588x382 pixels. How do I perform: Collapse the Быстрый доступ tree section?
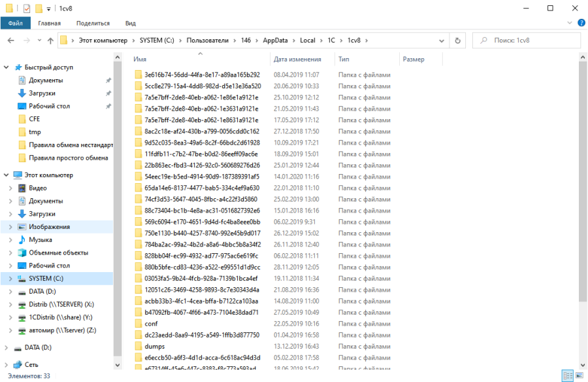[6, 67]
